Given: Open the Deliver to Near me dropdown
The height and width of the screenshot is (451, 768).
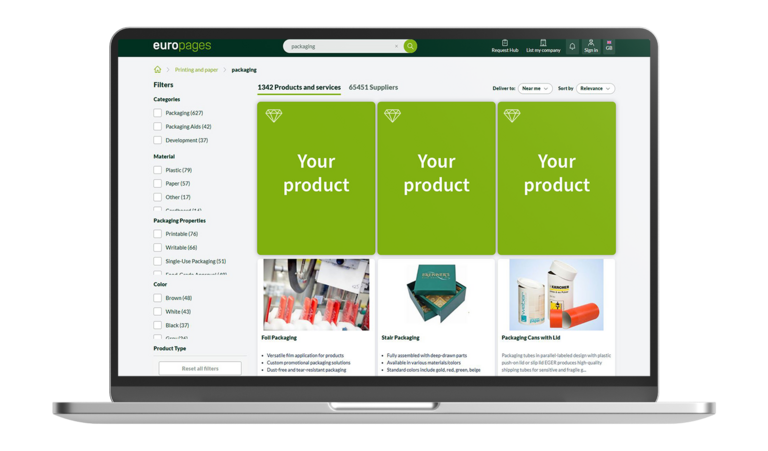Looking at the screenshot, I should (535, 88).
